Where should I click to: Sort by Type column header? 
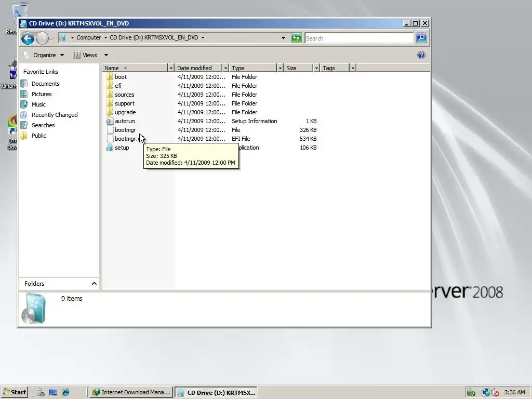pyautogui.click(x=253, y=68)
